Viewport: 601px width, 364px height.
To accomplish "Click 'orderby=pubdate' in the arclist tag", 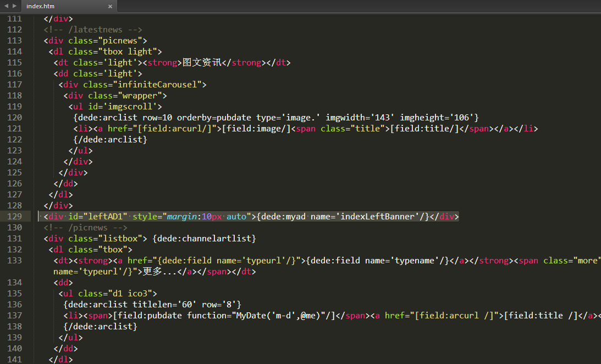I will (214, 118).
